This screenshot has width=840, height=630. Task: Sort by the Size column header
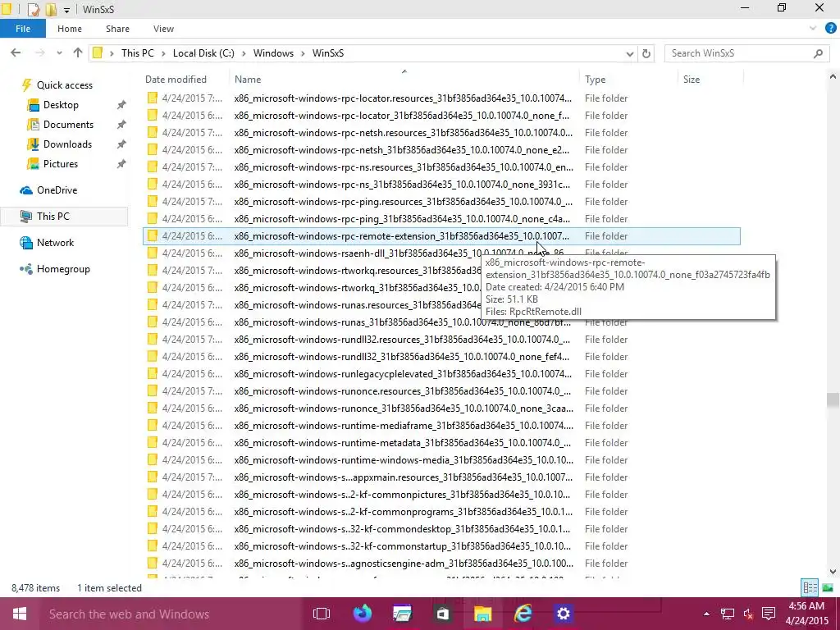coord(710,80)
